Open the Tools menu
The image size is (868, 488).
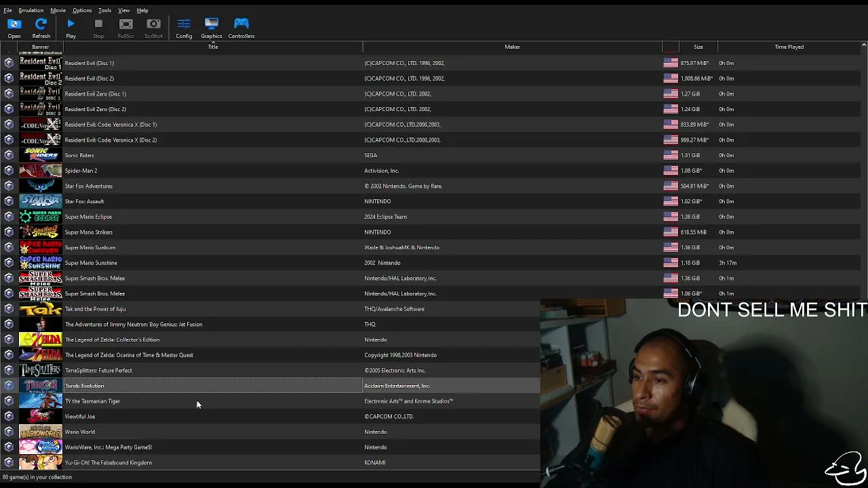[104, 10]
